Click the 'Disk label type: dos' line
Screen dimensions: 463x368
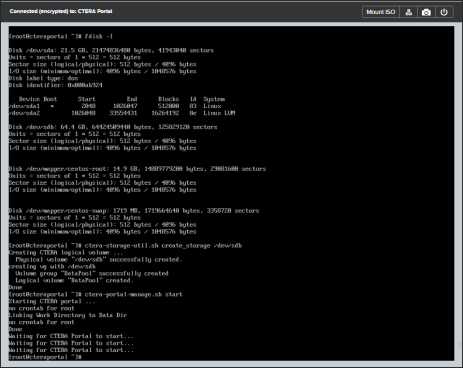pos(43,78)
